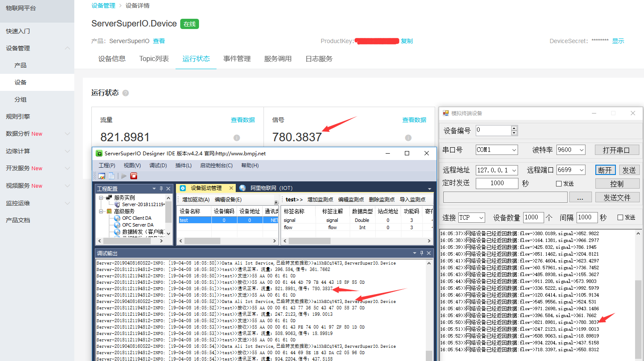
Task: Open the 远程端口 6699 dropdown
Action: pos(582,170)
